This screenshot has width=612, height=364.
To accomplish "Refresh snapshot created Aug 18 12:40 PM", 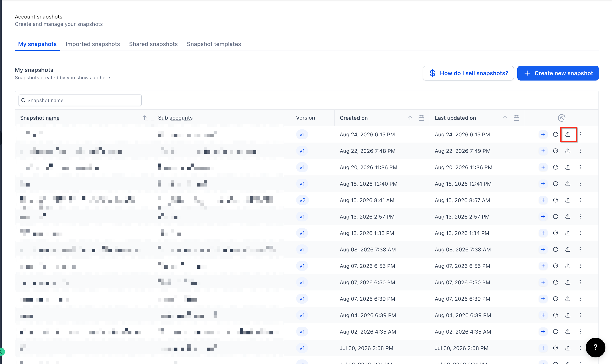I will click(555, 184).
